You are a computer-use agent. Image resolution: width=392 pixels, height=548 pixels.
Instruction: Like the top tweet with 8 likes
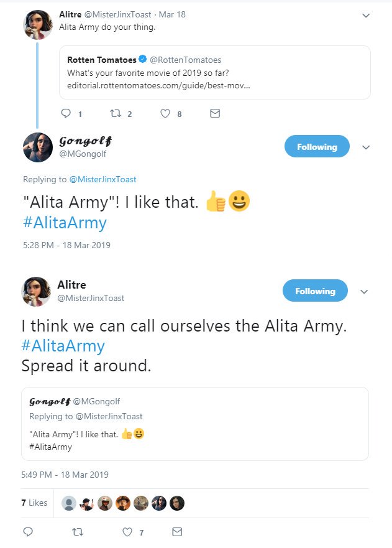coord(165,114)
